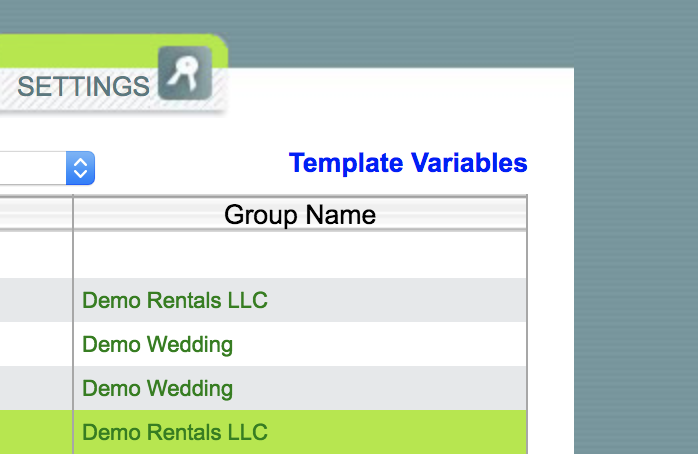This screenshot has height=454, width=698.
Task: Click the Group Name column header
Action: (x=300, y=214)
